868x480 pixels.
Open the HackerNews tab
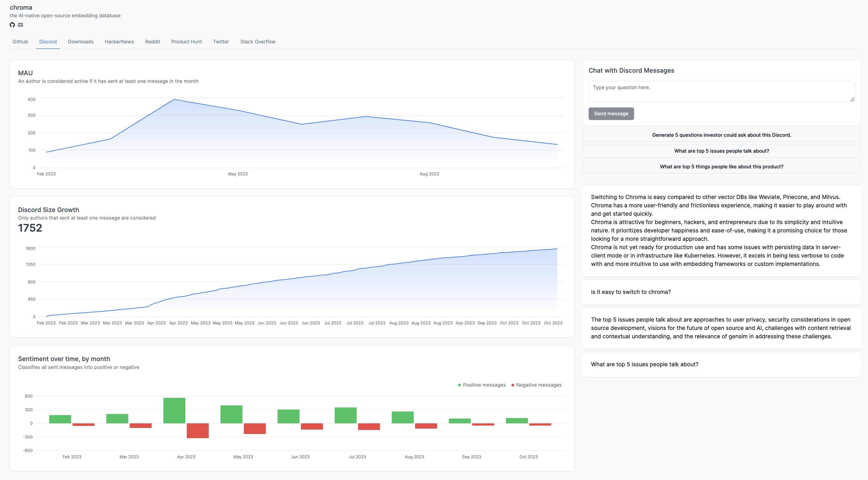pyautogui.click(x=119, y=42)
